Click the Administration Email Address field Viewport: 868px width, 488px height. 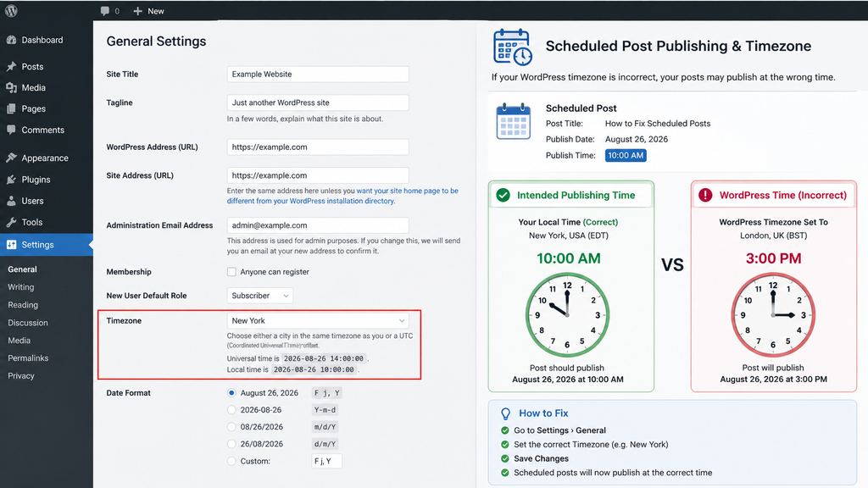tap(318, 225)
